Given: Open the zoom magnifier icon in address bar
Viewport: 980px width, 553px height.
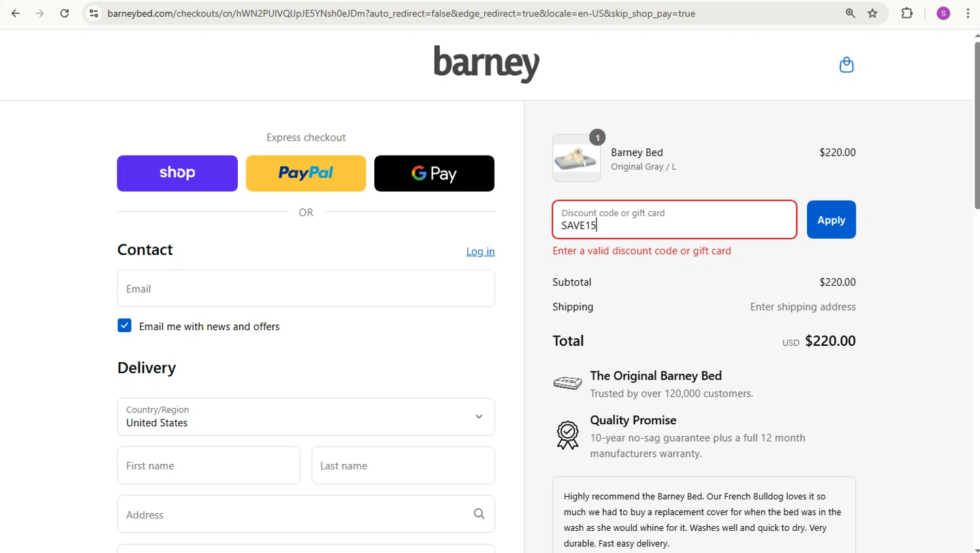Looking at the screenshot, I should pyautogui.click(x=850, y=13).
